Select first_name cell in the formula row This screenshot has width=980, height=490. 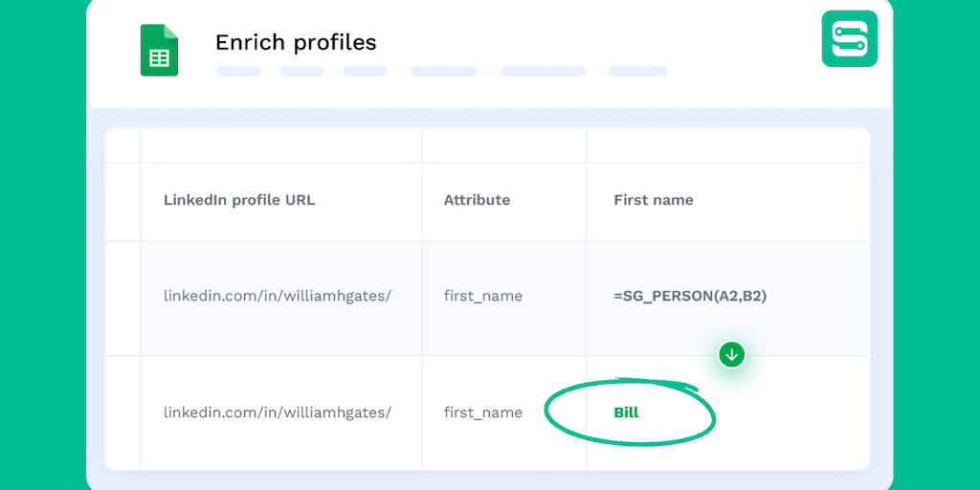[483, 297]
